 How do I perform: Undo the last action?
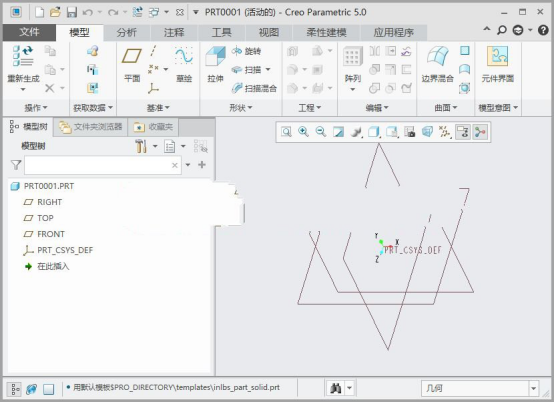87,12
